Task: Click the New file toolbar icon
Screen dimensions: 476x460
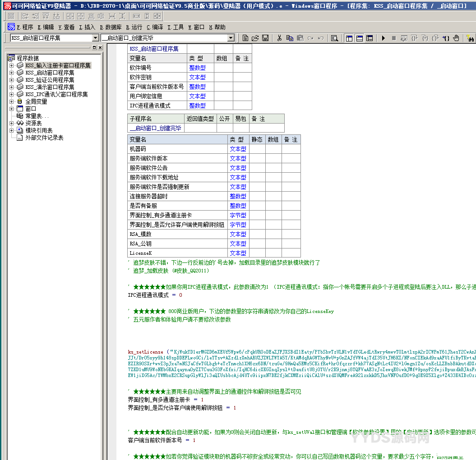Action: pyautogui.click(x=245, y=38)
